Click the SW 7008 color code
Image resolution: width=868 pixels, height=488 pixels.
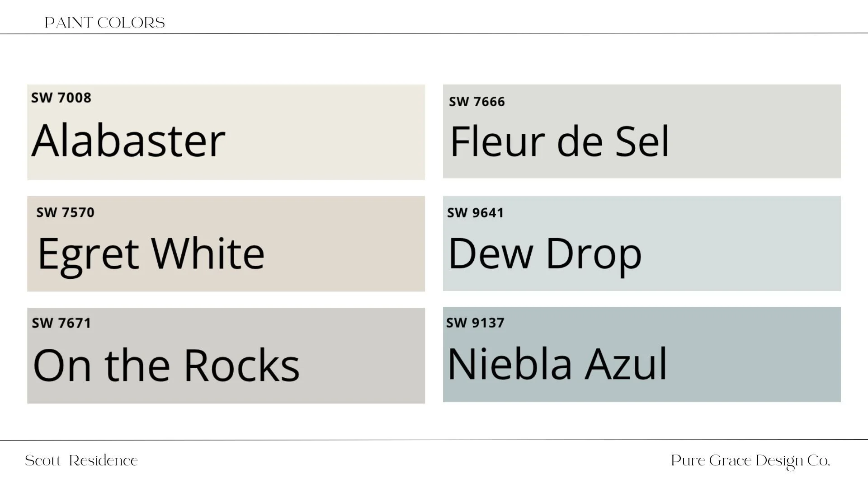tap(61, 98)
